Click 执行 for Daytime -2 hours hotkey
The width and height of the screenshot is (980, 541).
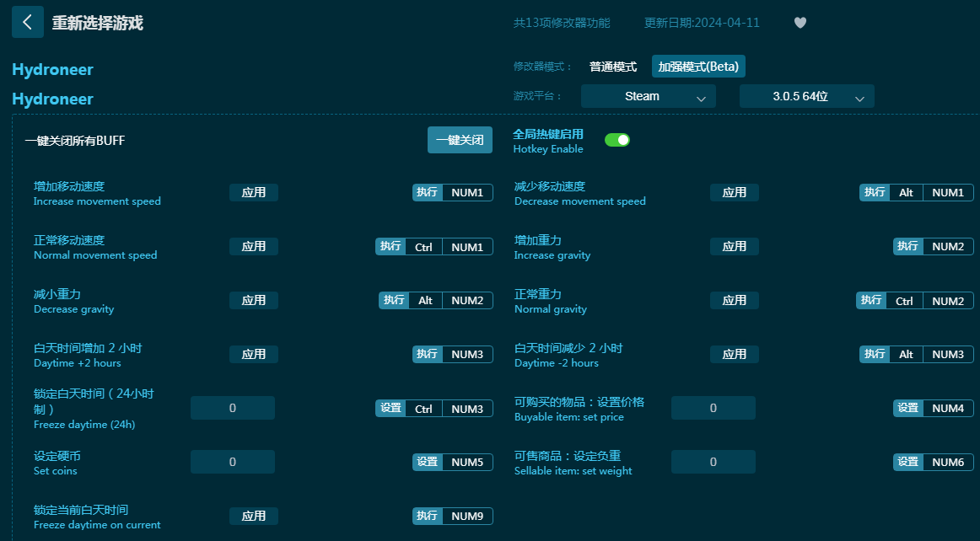click(875, 354)
